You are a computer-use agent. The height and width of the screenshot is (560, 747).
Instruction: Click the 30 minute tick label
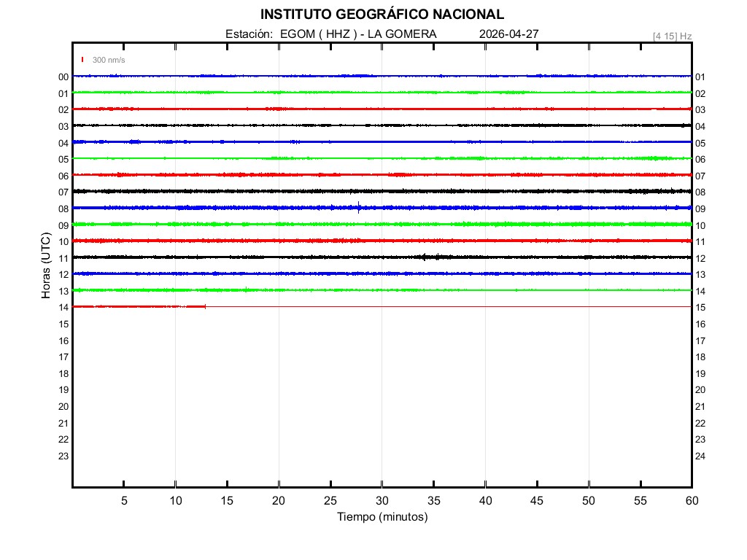coord(382,501)
